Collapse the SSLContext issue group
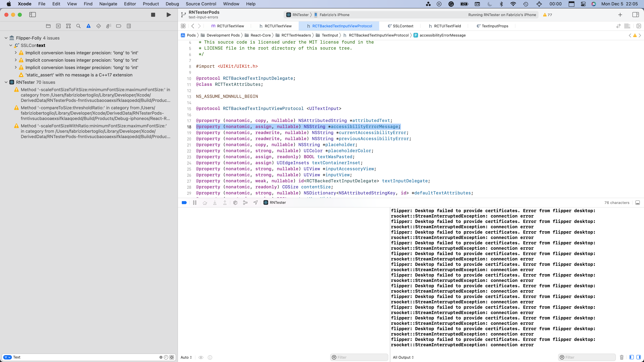The height and width of the screenshot is (362, 644). click(11, 45)
